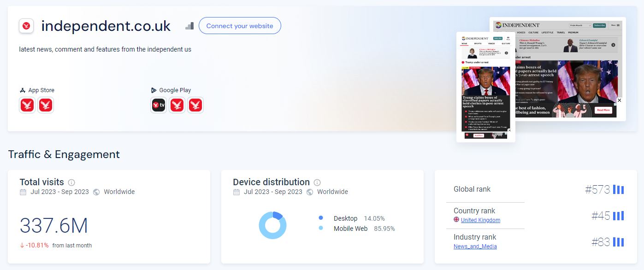Screen dimensions: 644x270
Task: Click the Mobile Web 85.95% value
Action: coord(384,229)
